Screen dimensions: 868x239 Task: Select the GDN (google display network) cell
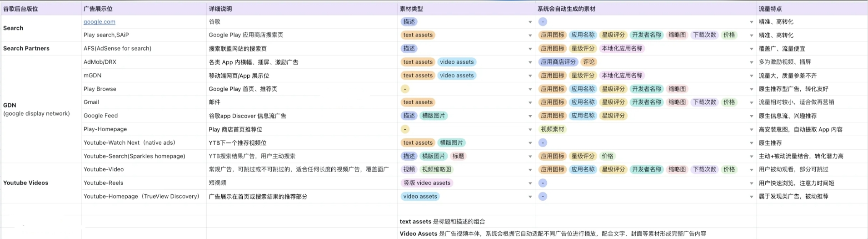[x=41, y=109]
